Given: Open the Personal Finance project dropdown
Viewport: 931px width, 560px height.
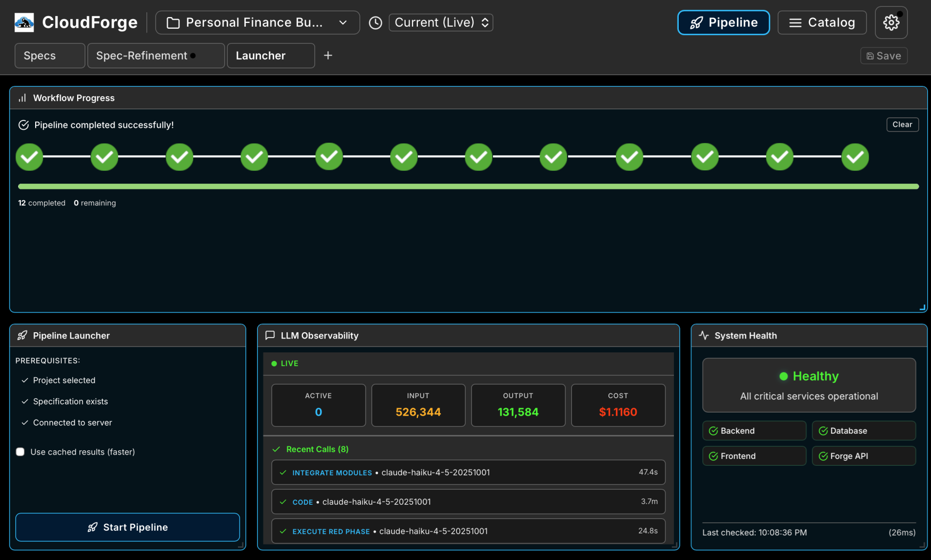Looking at the screenshot, I should (x=257, y=22).
